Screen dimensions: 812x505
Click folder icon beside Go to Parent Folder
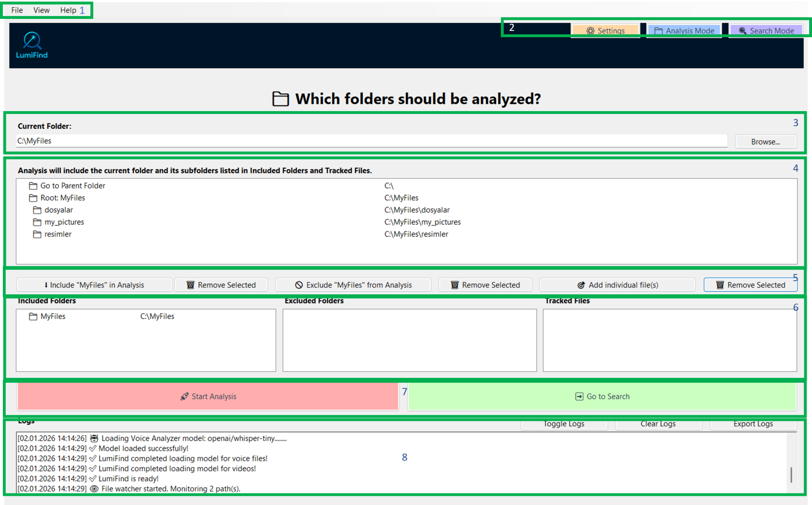(x=33, y=186)
